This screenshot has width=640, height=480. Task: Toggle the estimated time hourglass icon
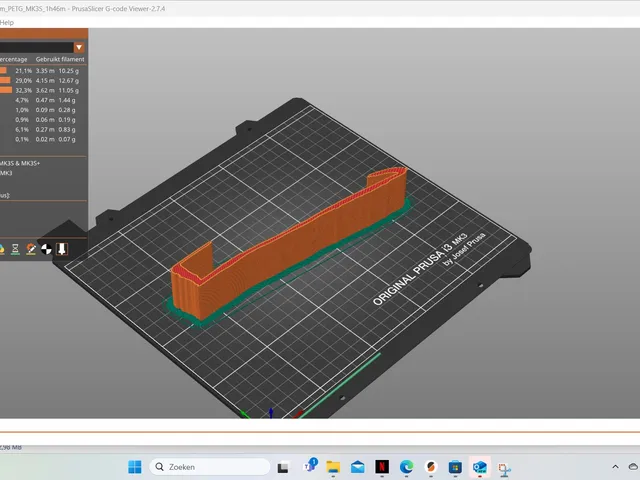pyautogui.click(x=15, y=249)
